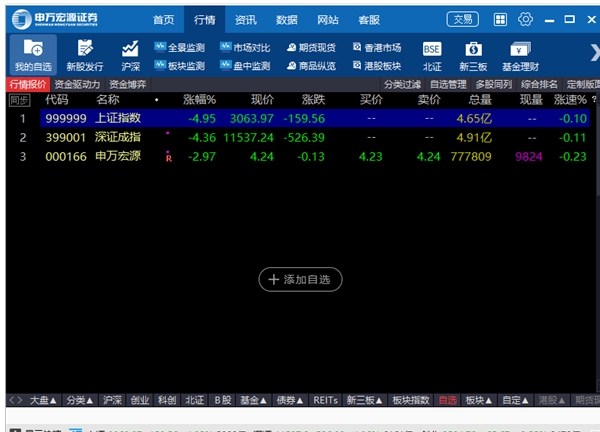This screenshot has height=432, width=600.
Task: Open the 资讯 news menu
Action: click(246, 20)
